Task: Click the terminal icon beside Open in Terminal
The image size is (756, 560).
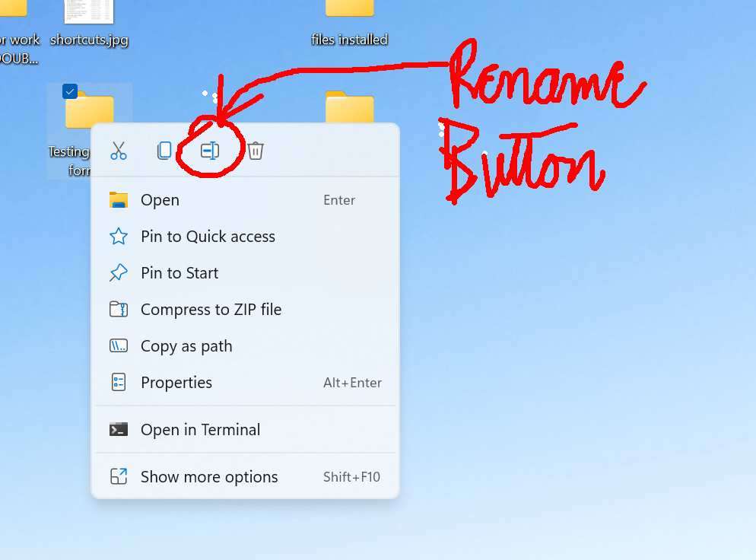Action: (119, 429)
